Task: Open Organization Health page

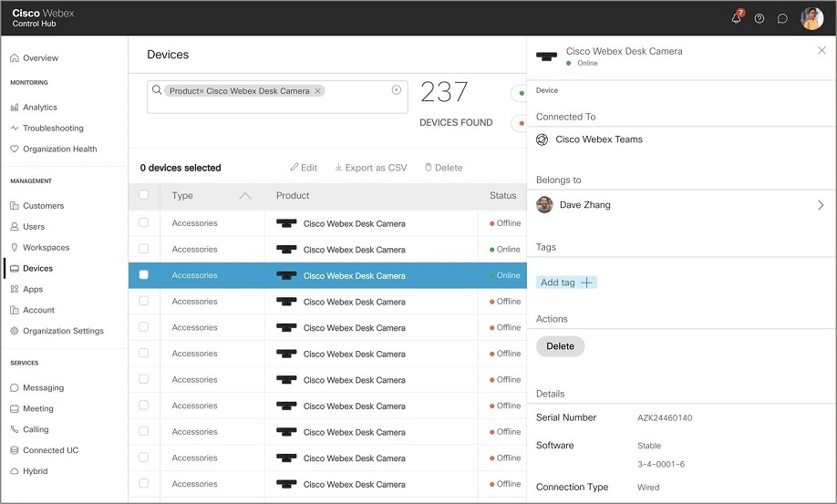Action: 60,149
